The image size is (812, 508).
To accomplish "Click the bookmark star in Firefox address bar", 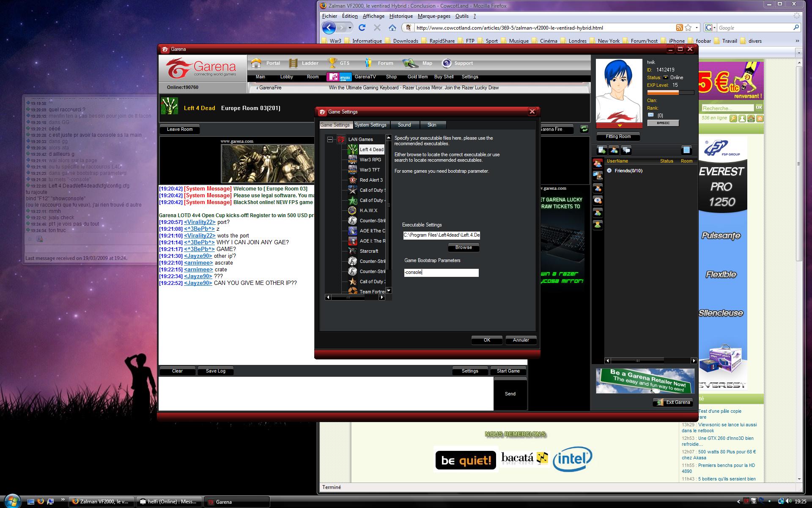I will (688, 28).
